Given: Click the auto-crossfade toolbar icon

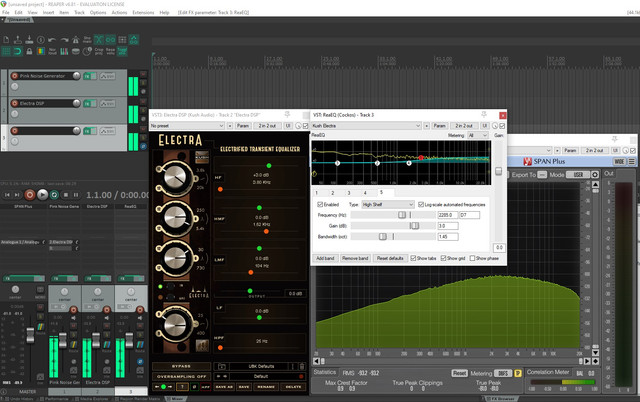Looking at the screenshot, I should click(x=99, y=40).
